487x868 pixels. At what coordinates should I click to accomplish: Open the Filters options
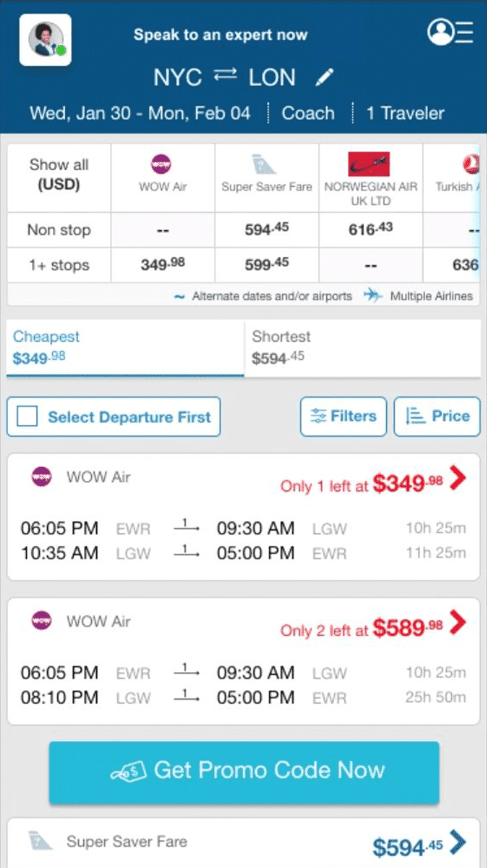point(343,416)
